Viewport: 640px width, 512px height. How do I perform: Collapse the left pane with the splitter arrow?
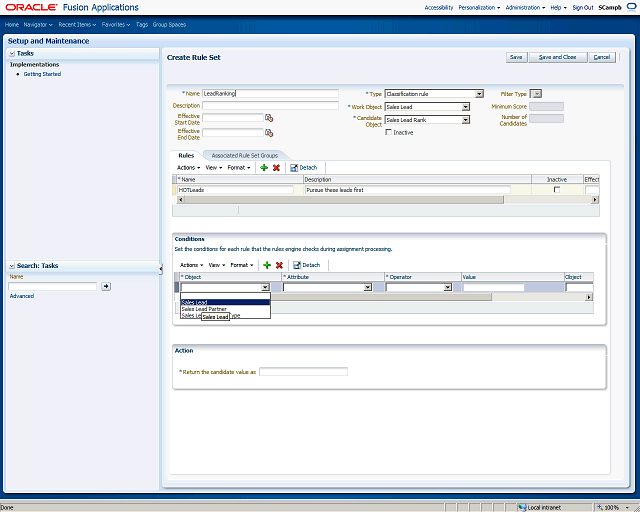pos(161,269)
